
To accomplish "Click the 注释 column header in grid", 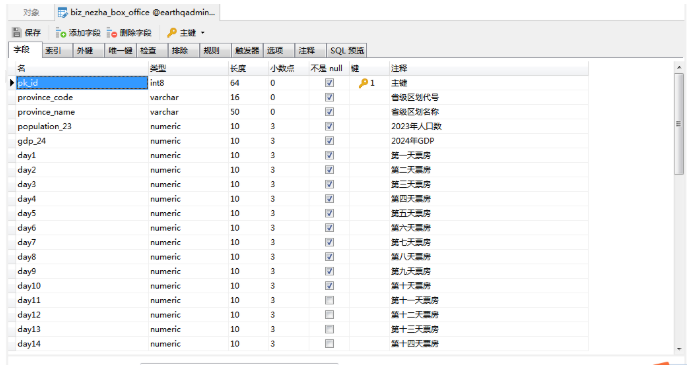I will [489, 68].
